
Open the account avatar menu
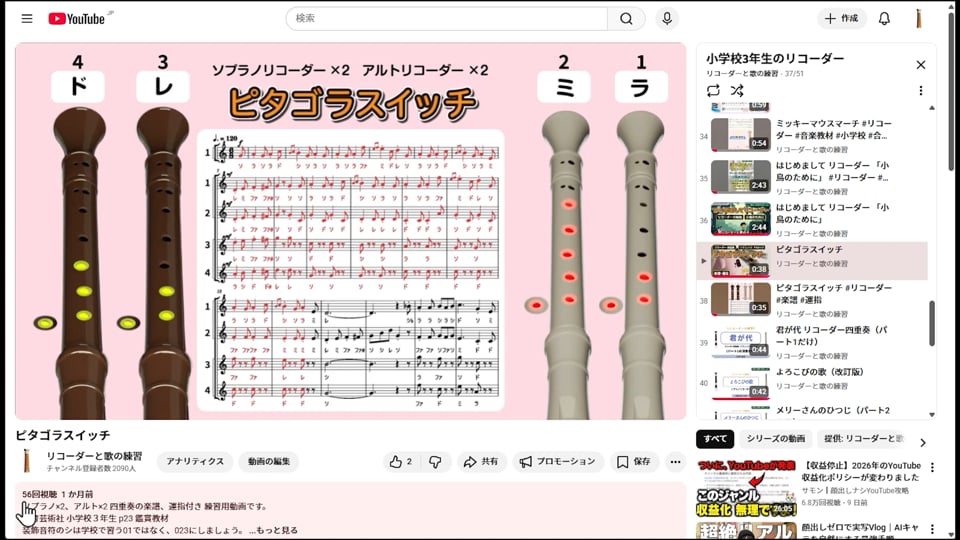point(918,19)
